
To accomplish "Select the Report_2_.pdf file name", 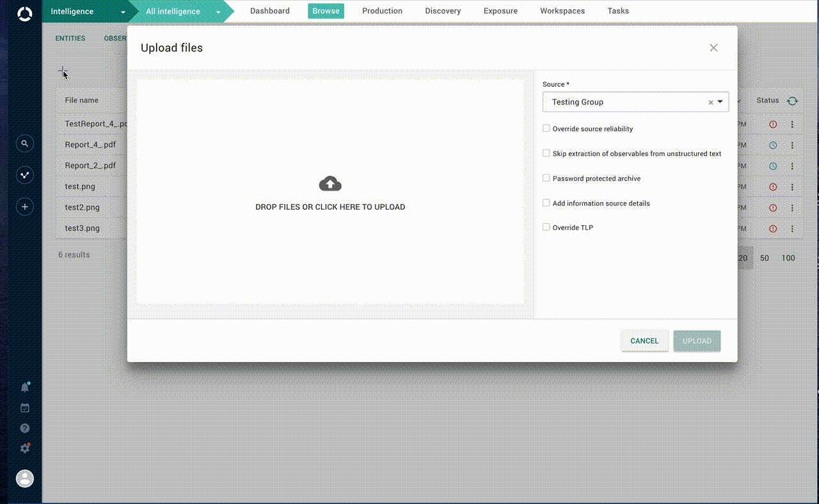I will [90, 166].
